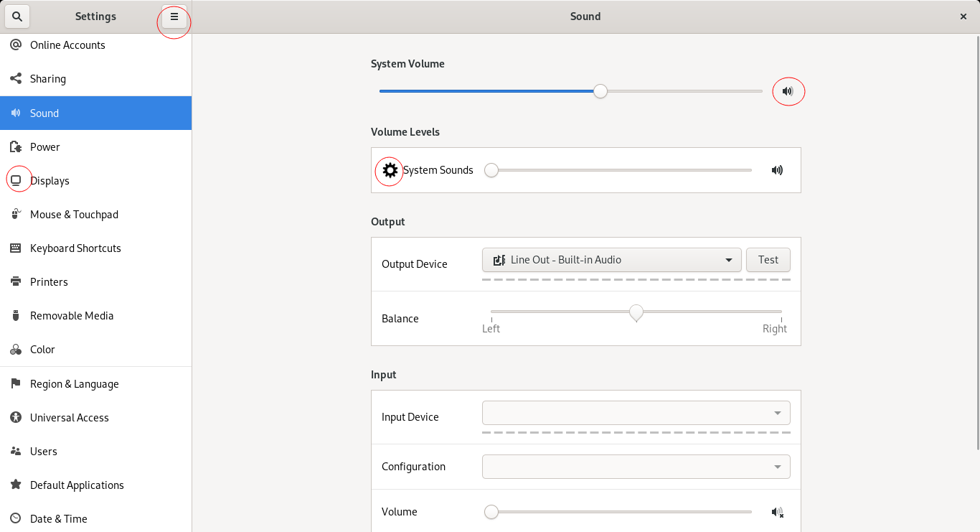
Task: Open Users settings
Action: pyautogui.click(x=96, y=452)
